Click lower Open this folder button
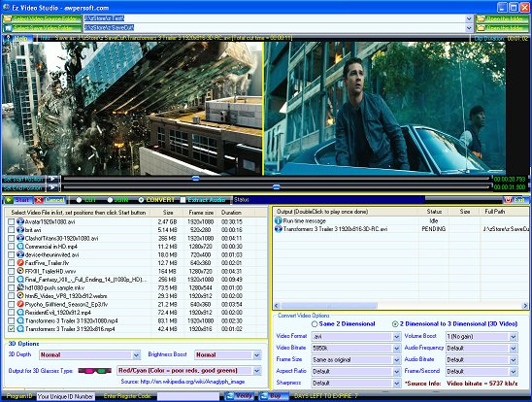 click(x=502, y=28)
